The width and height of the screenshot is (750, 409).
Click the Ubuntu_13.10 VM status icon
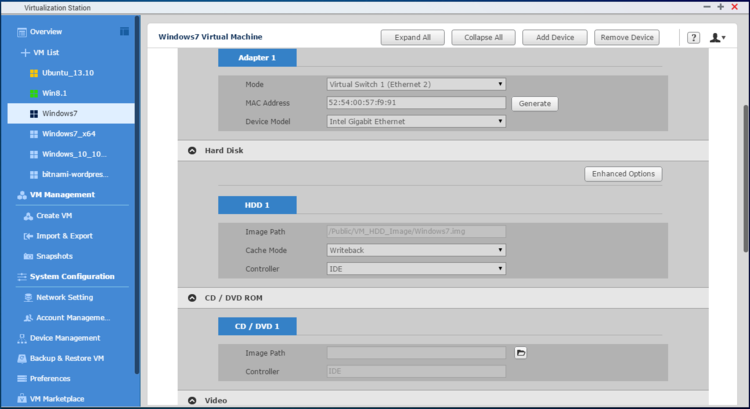(x=34, y=73)
